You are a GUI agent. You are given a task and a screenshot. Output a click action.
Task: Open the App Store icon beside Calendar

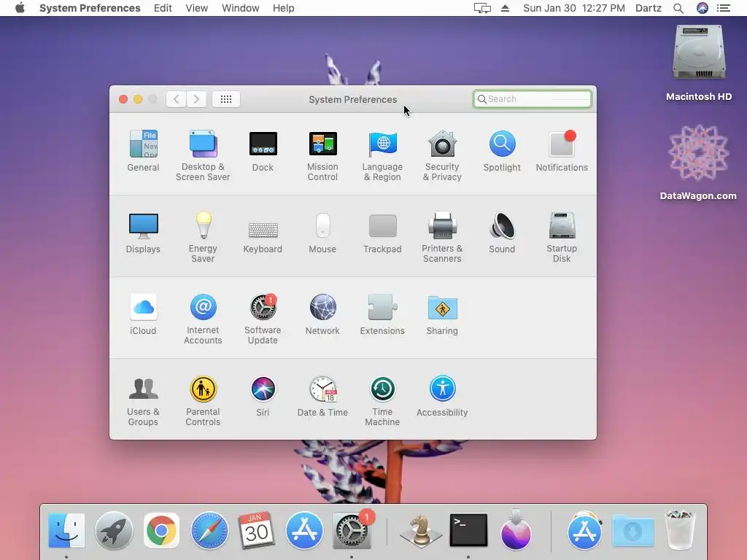click(304, 531)
